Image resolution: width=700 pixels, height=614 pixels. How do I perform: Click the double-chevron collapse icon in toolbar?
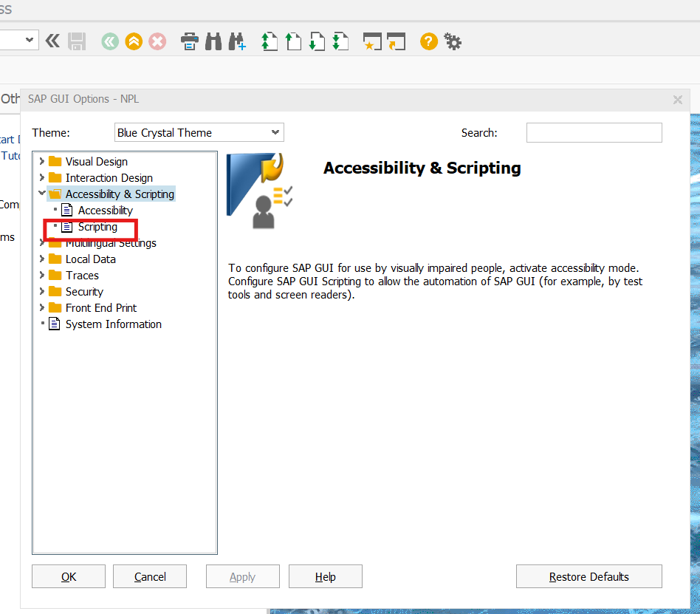tap(52, 41)
